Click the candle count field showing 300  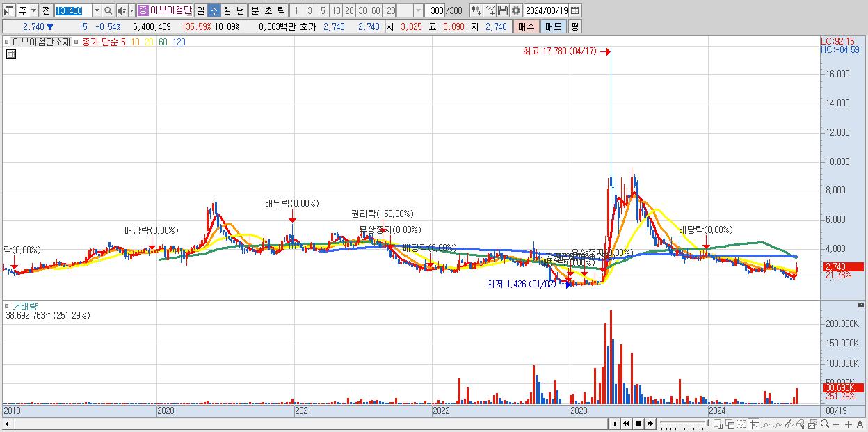tap(436, 10)
